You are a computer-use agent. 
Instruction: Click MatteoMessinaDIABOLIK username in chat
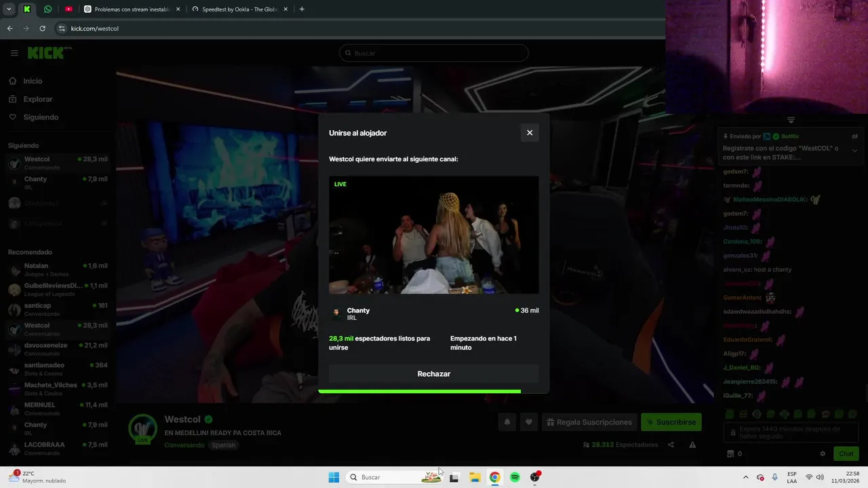[x=771, y=200]
